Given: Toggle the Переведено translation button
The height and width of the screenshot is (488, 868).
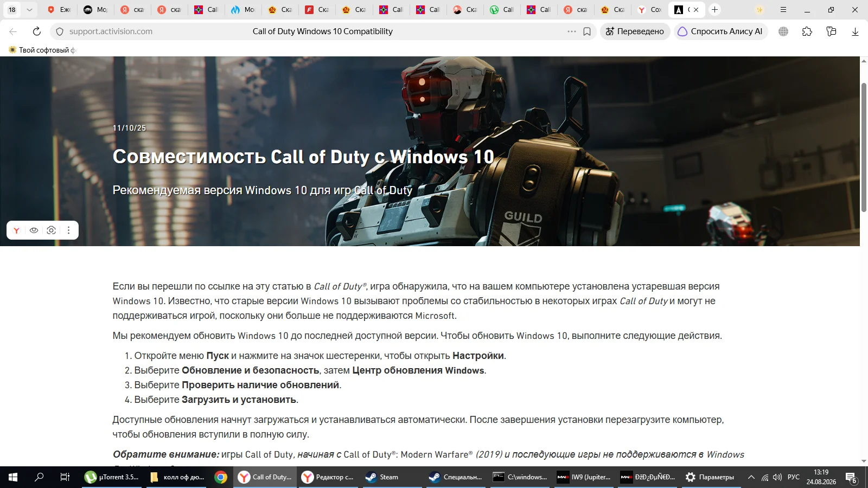Looking at the screenshot, I should pyautogui.click(x=635, y=31).
